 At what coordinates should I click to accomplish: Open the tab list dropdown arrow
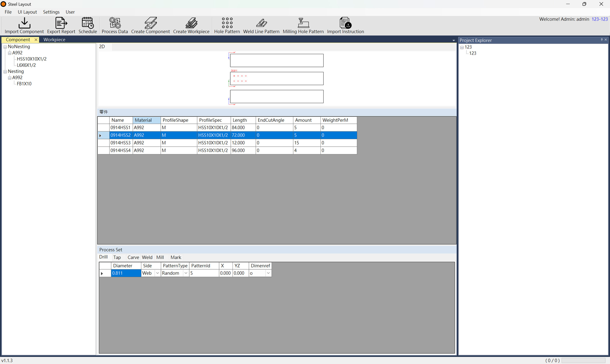pos(454,40)
